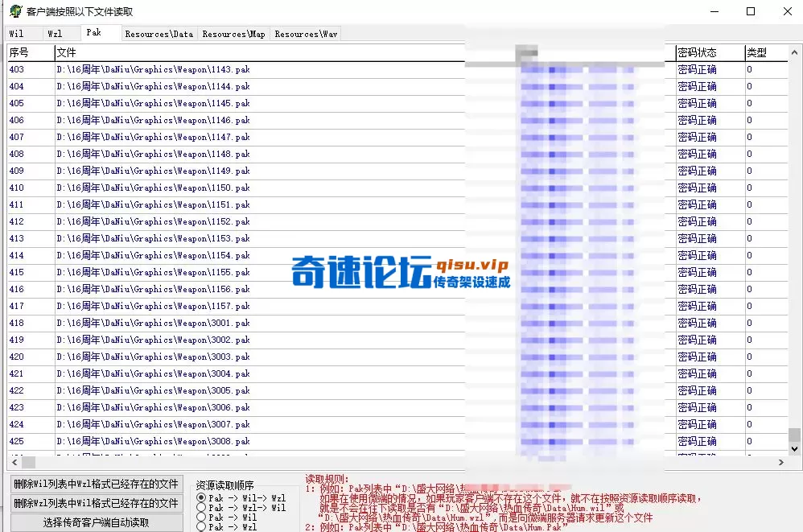Open the Resources\Map tab
This screenshot has height=532, width=803.
[x=233, y=33]
